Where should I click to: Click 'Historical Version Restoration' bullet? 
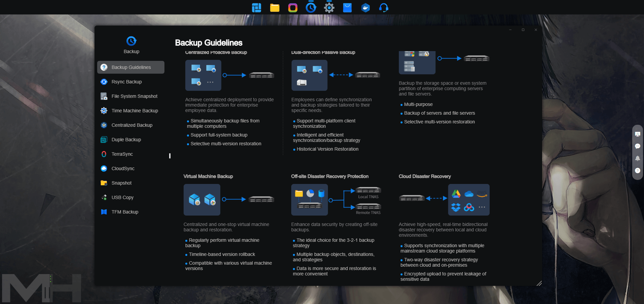pyautogui.click(x=328, y=149)
